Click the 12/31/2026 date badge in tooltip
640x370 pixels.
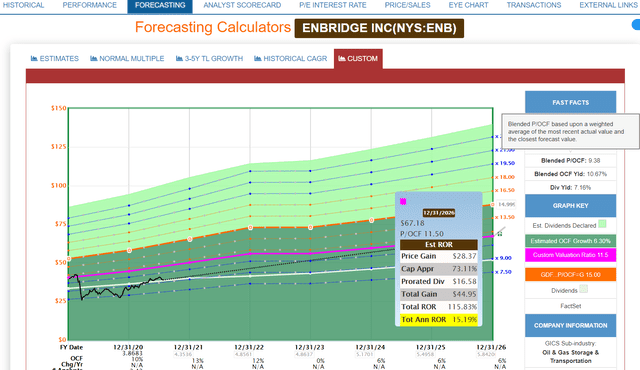coord(439,213)
